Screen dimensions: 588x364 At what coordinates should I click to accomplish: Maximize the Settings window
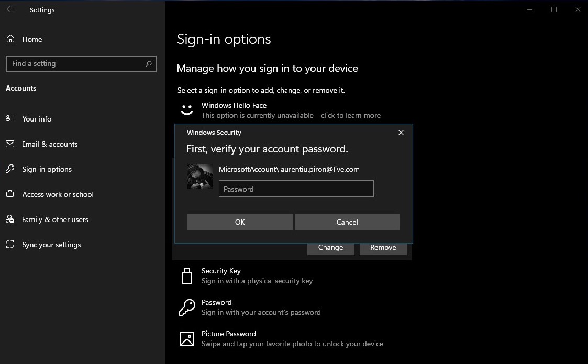coord(554,9)
